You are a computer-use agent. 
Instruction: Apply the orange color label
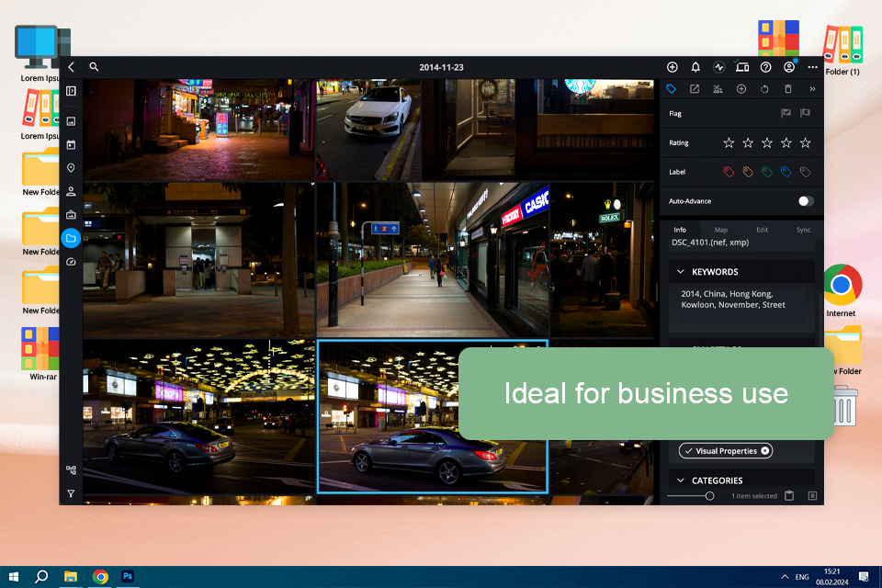pyautogui.click(x=748, y=172)
